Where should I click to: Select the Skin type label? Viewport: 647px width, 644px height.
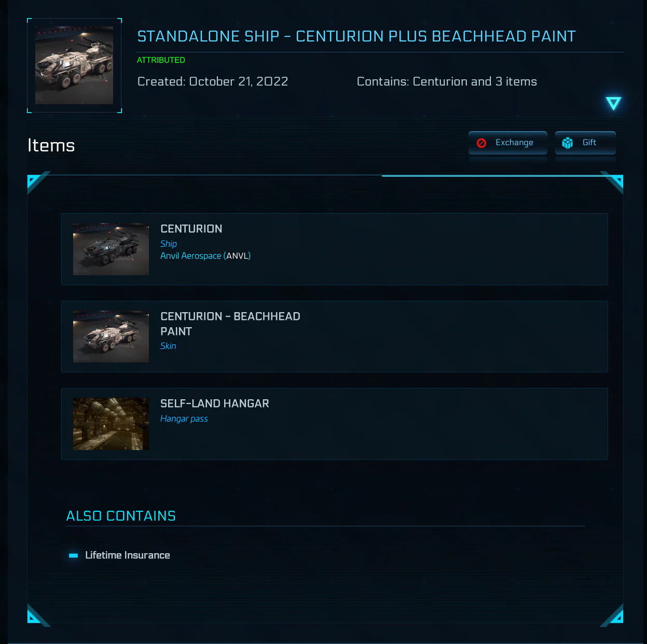pos(168,346)
